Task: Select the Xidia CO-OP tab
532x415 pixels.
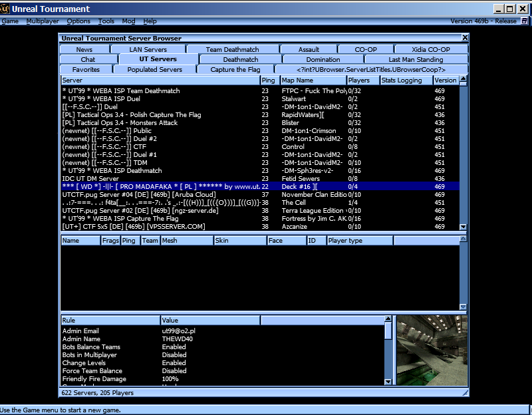Action: click(x=430, y=49)
